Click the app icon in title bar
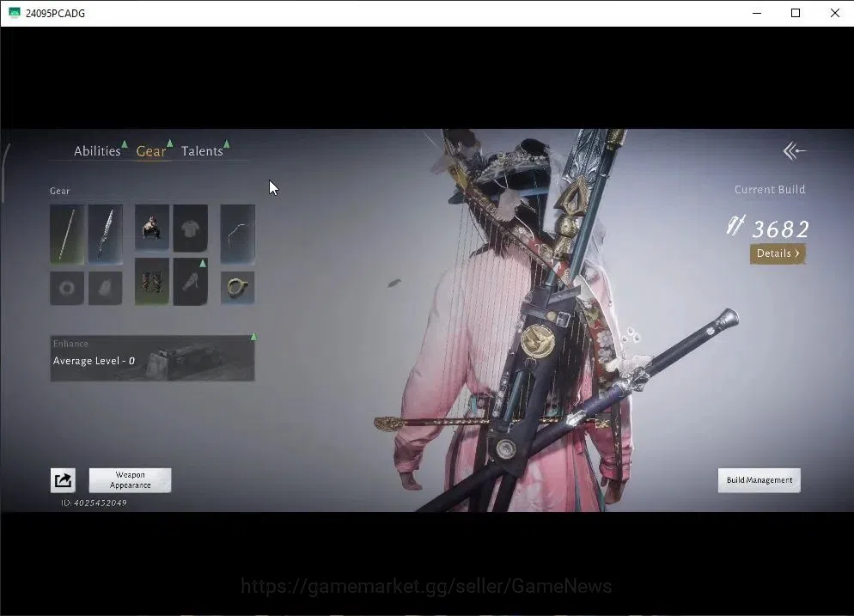 click(14, 13)
